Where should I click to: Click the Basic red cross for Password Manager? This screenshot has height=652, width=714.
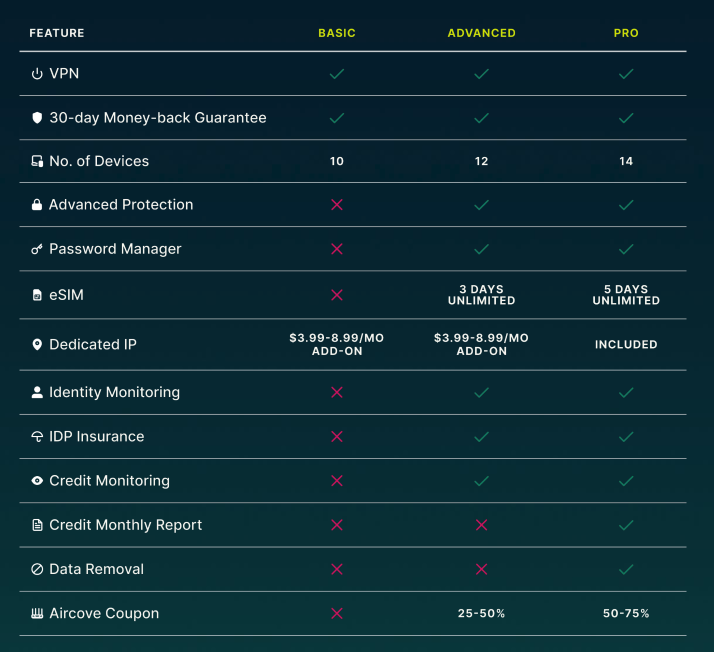(337, 249)
